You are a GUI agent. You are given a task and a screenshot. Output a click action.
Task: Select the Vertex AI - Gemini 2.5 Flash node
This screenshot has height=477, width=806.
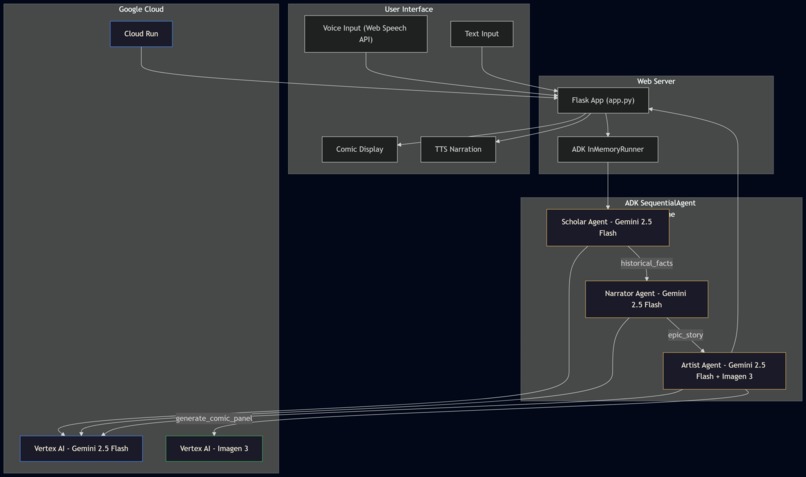(81, 448)
